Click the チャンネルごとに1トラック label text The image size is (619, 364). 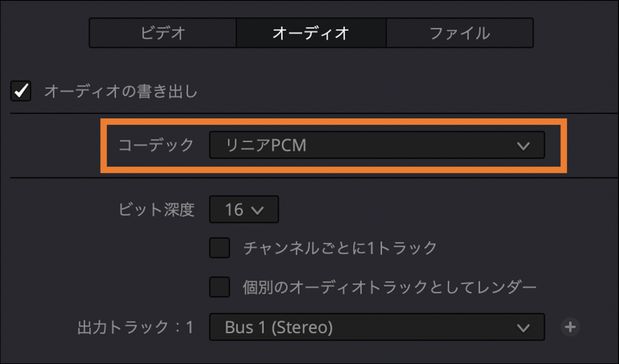point(340,248)
